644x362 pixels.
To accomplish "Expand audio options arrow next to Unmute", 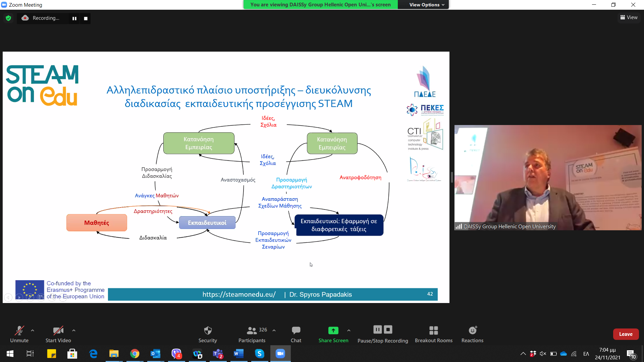I will coord(33,330).
